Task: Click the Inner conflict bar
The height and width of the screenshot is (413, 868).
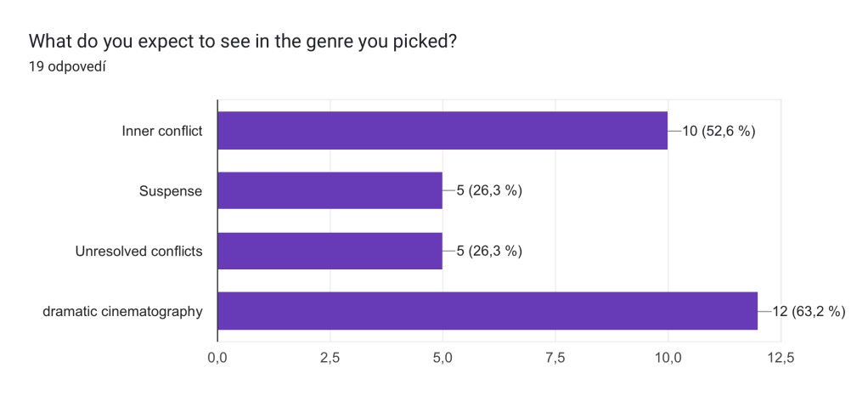Action: (442, 131)
